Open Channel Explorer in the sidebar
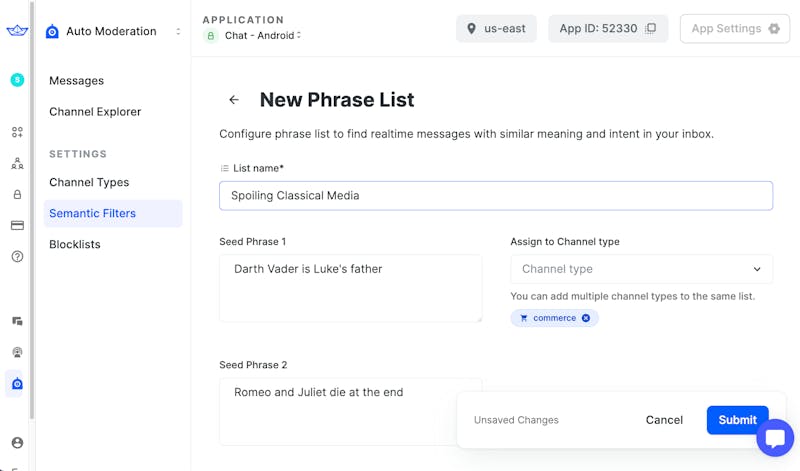 95,112
